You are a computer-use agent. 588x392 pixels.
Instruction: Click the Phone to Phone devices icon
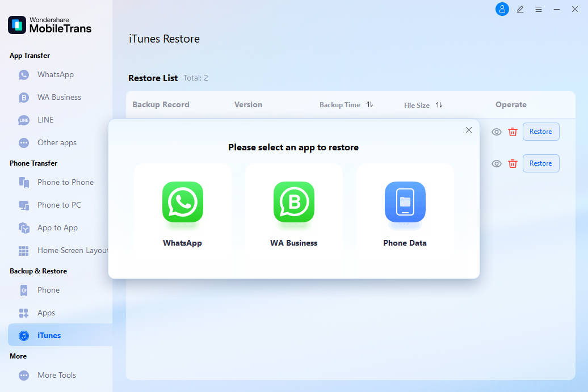click(x=24, y=183)
